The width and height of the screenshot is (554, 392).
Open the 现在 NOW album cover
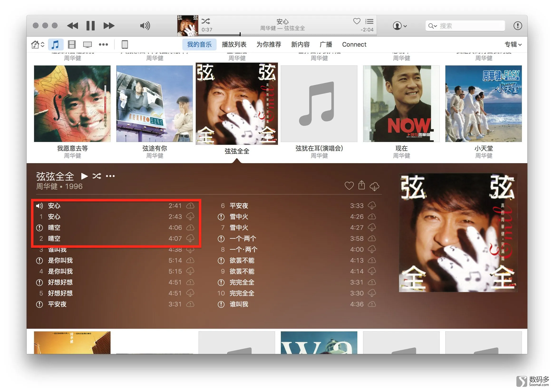point(401,103)
